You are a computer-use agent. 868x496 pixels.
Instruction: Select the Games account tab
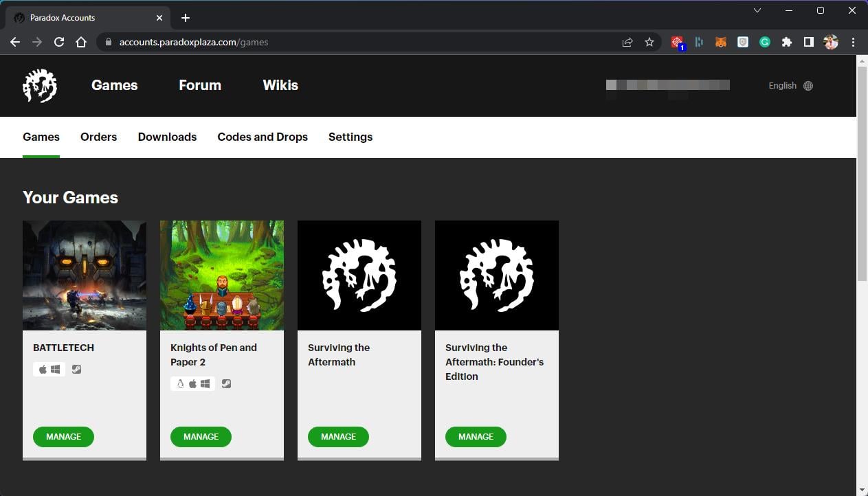click(x=41, y=137)
